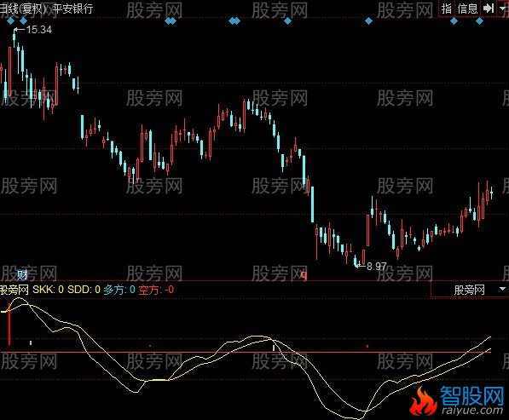Open the 股旁网 indicator dropdown

coord(470,290)
